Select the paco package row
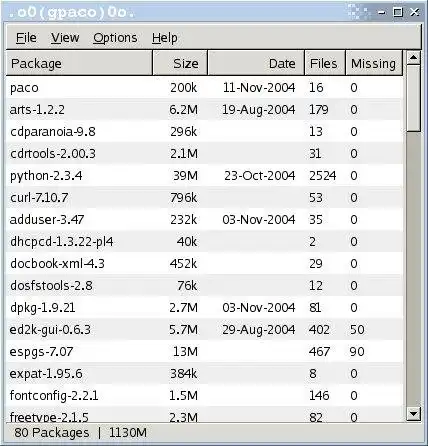 coord(204,88)
